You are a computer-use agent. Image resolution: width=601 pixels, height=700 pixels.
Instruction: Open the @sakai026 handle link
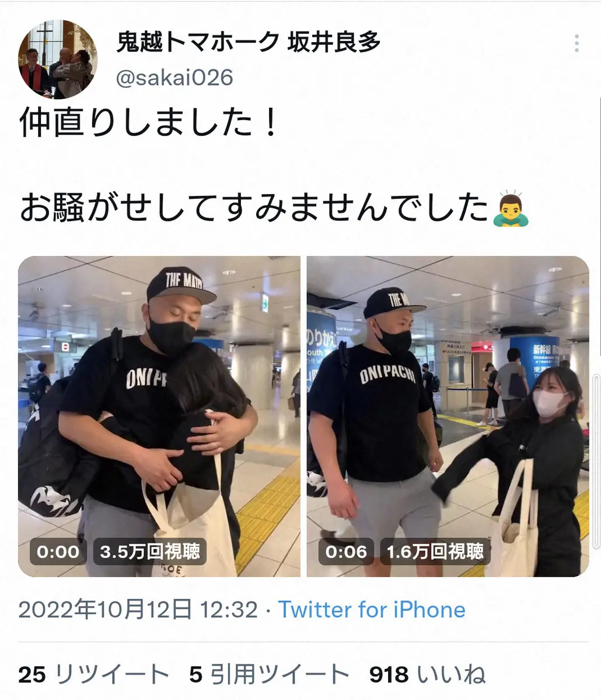174,78
